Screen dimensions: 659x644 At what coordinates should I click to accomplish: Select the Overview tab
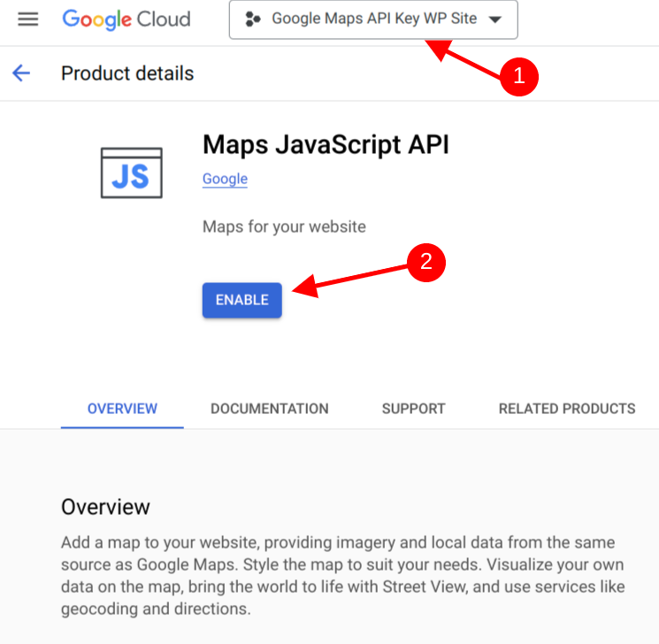click(x=122, y=409)
